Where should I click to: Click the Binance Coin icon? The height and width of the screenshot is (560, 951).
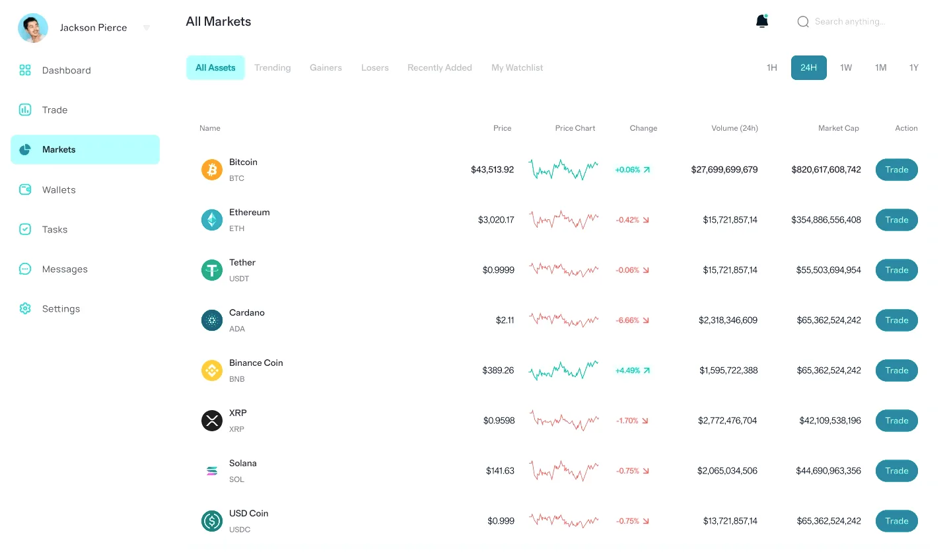tap(212, 370)
